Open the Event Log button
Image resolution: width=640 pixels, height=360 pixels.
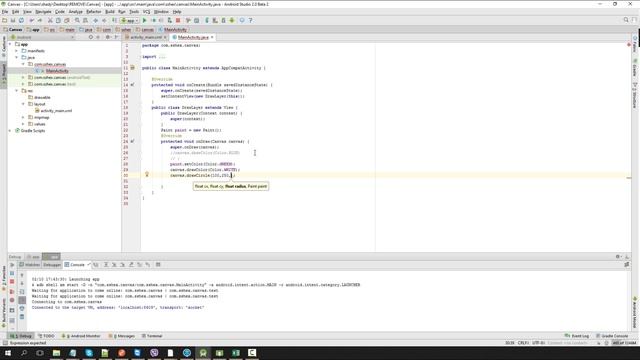click(577, 336)
